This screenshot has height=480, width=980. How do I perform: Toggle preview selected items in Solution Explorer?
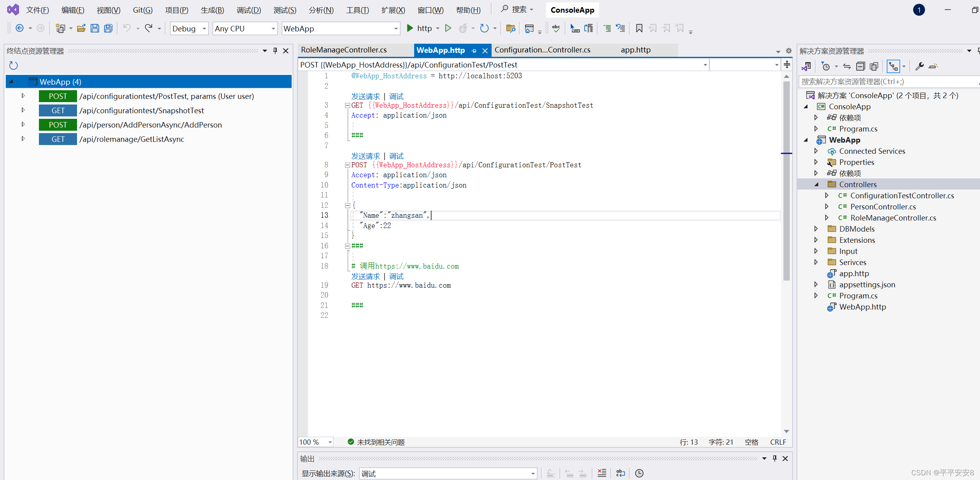pos(933,66)
